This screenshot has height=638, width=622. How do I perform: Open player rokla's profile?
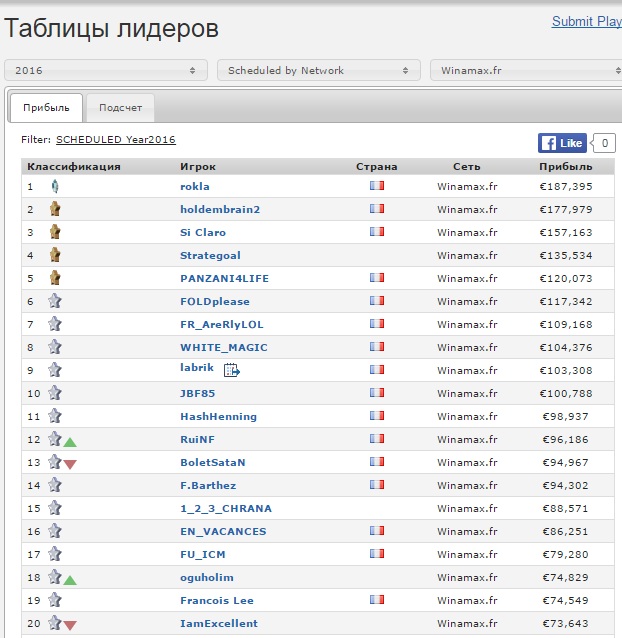pos(195,186)
